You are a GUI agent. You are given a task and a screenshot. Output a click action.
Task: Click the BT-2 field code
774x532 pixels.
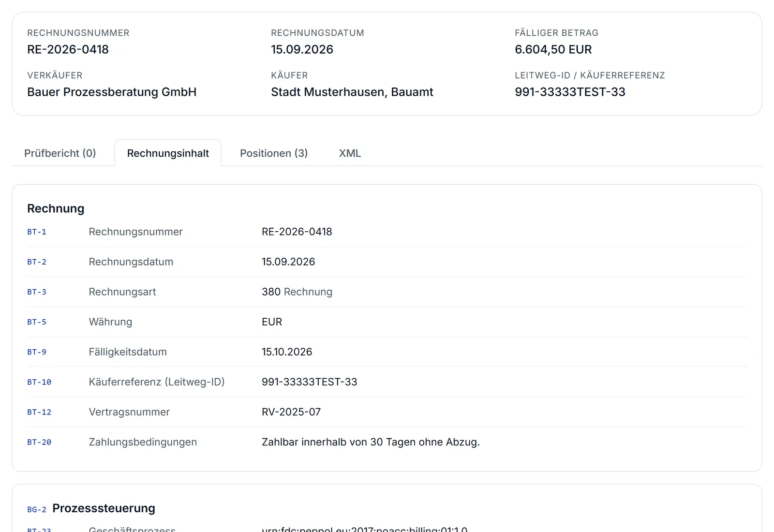(x=37, y=262)
